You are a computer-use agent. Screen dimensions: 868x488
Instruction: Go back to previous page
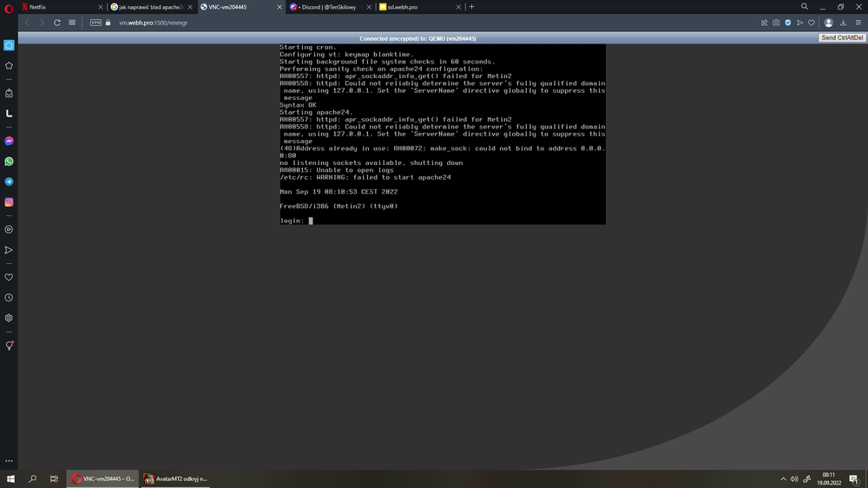pyautogui.click(x=27, y=23)
